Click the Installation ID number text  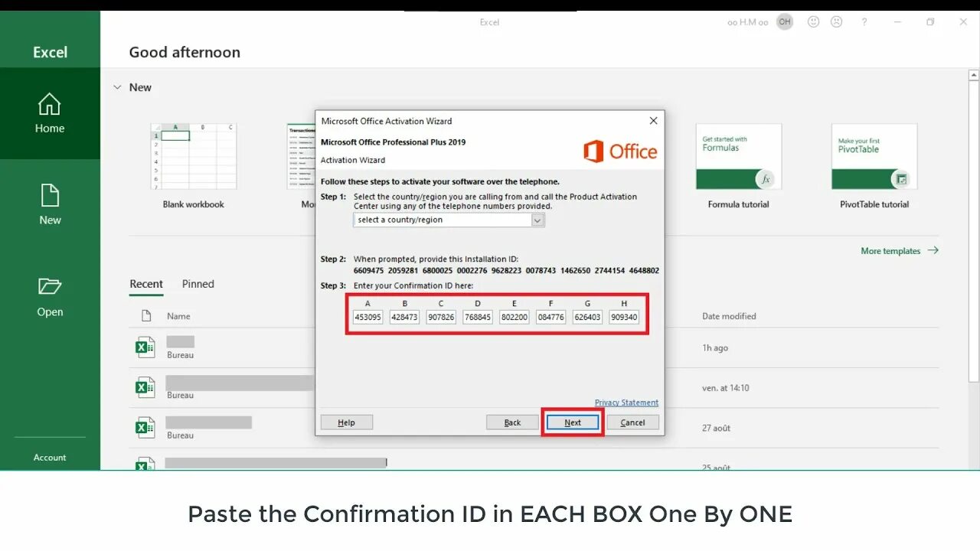(506, 271)
